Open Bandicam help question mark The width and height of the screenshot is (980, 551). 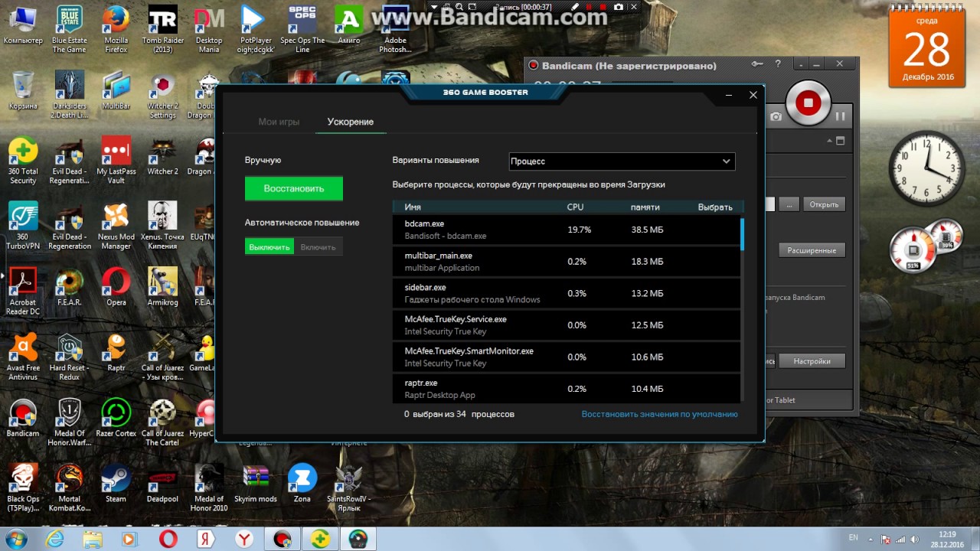pos(779,65)
